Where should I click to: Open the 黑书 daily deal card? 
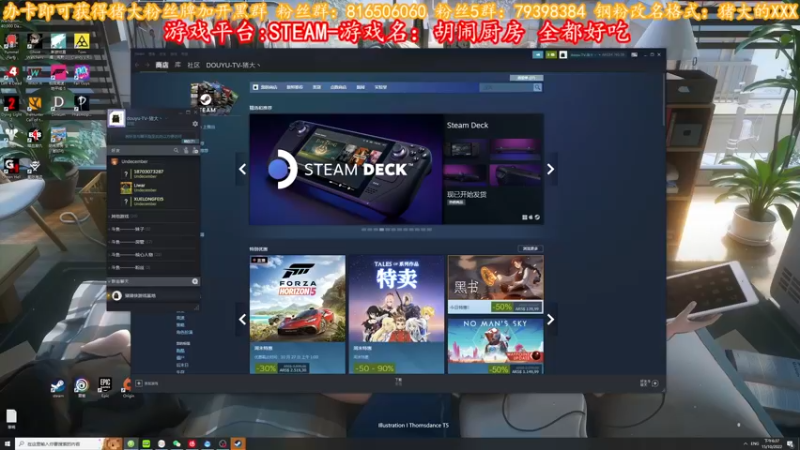(x=495, y=284)
